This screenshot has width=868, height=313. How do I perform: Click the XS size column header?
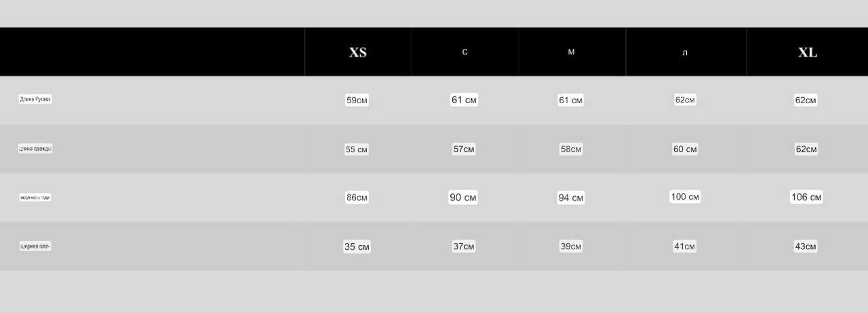coord(357,52)
